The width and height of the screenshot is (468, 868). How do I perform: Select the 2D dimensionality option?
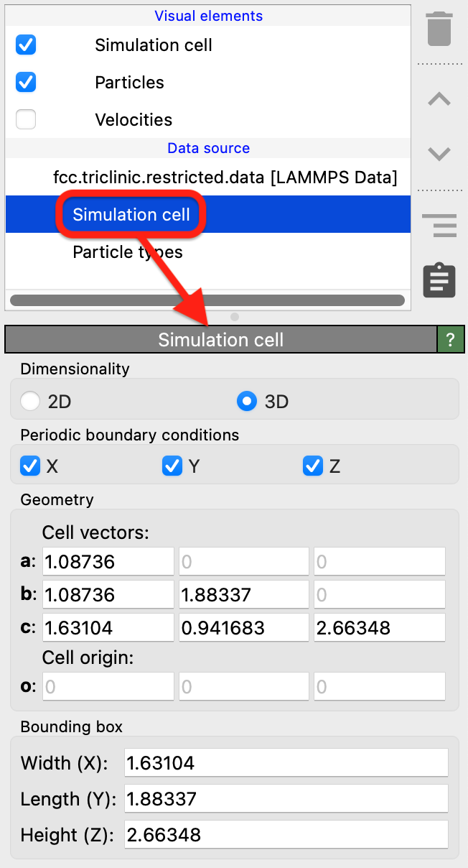click(x=31, y=401)
